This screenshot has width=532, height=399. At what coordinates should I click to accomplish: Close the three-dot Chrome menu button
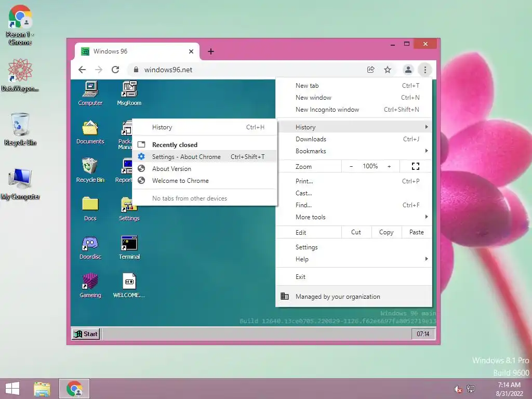(x=425, y=70)
